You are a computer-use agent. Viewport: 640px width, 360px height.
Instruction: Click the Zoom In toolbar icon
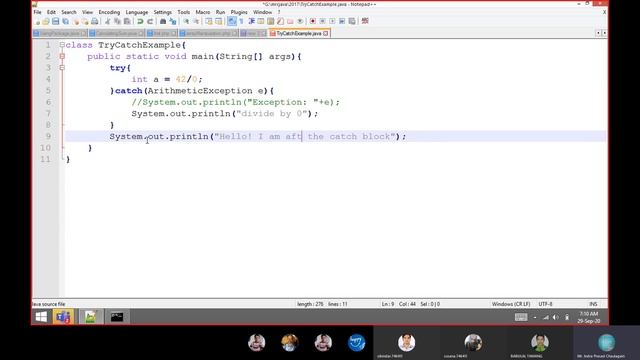click(186, 21)
